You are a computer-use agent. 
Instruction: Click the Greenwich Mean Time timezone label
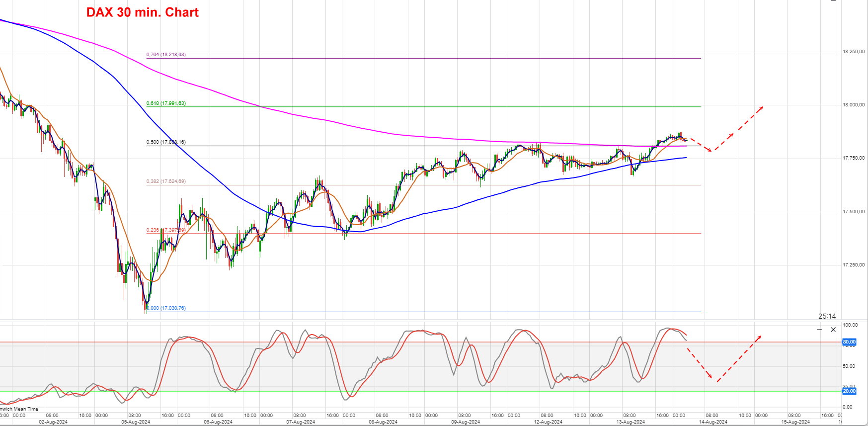point(19,409)
